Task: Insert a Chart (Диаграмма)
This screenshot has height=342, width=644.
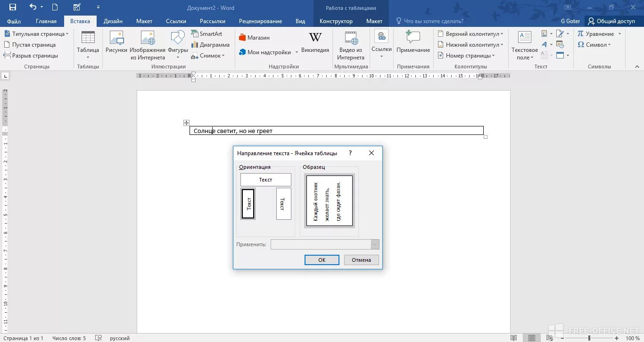Action: point(210,45)
